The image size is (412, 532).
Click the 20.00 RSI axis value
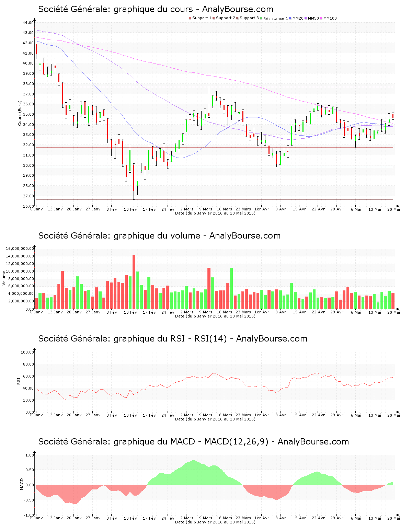coord(28,400)
